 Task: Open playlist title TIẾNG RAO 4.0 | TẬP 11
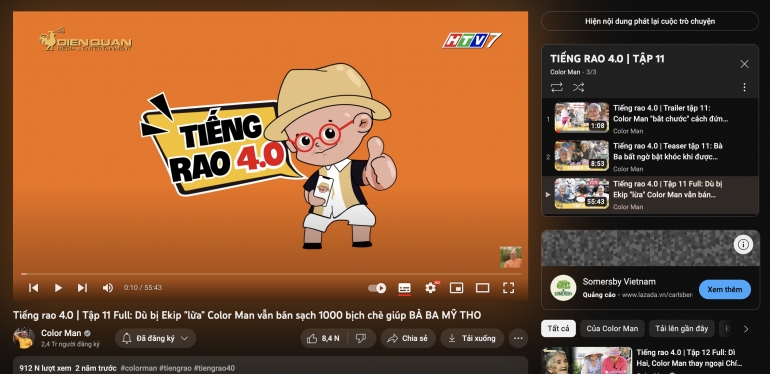(x=607, y=59)
